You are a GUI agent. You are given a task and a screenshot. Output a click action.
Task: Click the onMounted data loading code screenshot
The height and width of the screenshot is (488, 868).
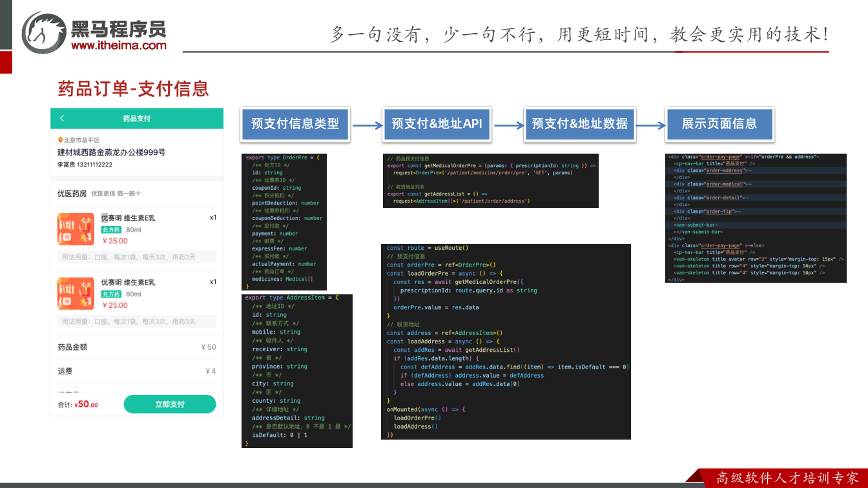506,341
